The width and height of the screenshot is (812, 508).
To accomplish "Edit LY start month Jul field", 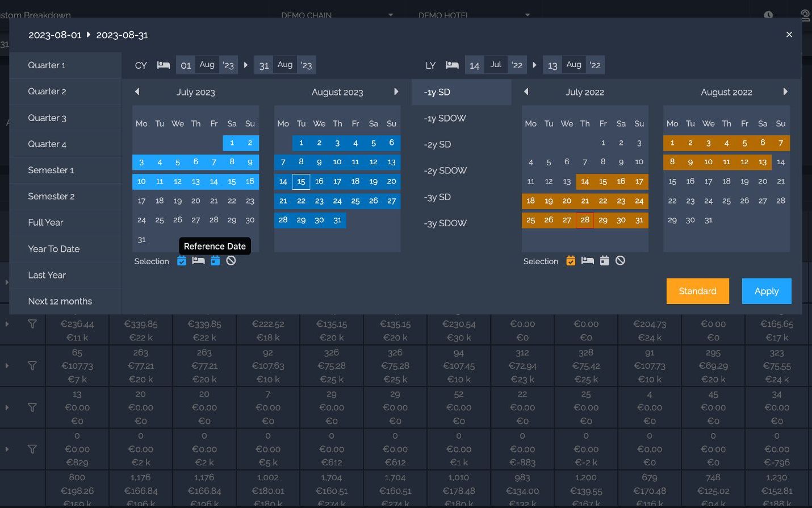I will [x=496, y=65].
